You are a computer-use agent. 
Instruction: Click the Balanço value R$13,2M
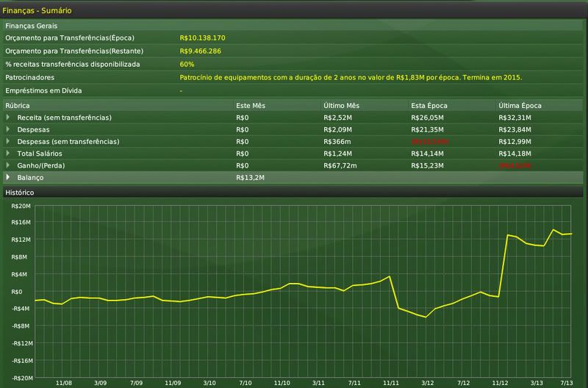pyautogui.click(x=250, y=177)
